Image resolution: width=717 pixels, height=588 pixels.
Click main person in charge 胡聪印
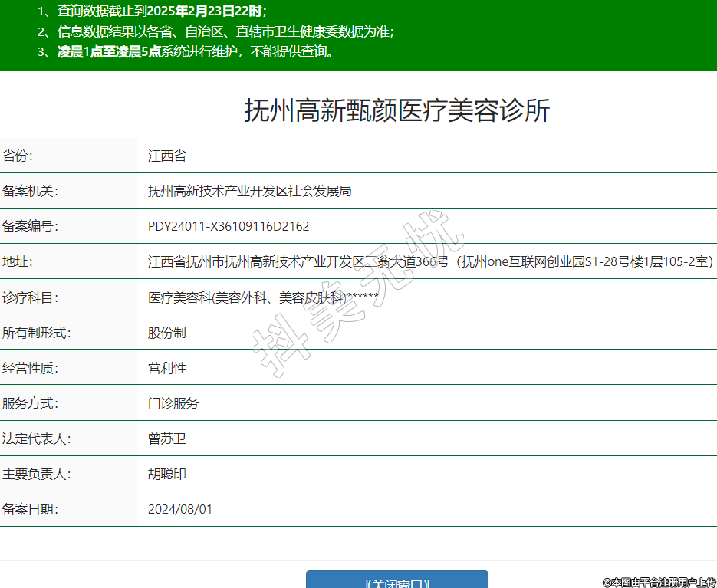(x=167, y=475)
